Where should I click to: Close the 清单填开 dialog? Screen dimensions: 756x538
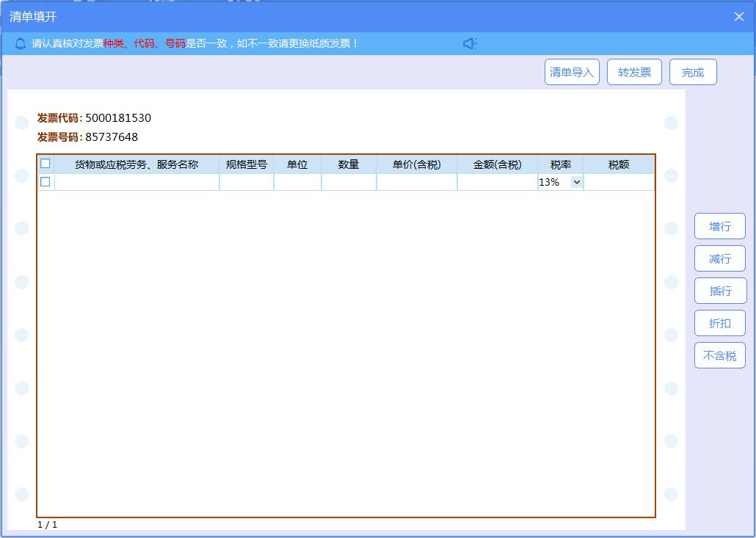[x=739, y=16]
